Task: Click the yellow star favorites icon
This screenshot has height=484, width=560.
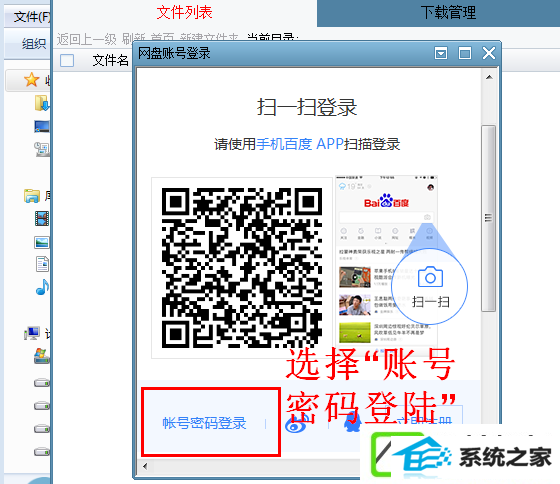Action: point(31,80)
